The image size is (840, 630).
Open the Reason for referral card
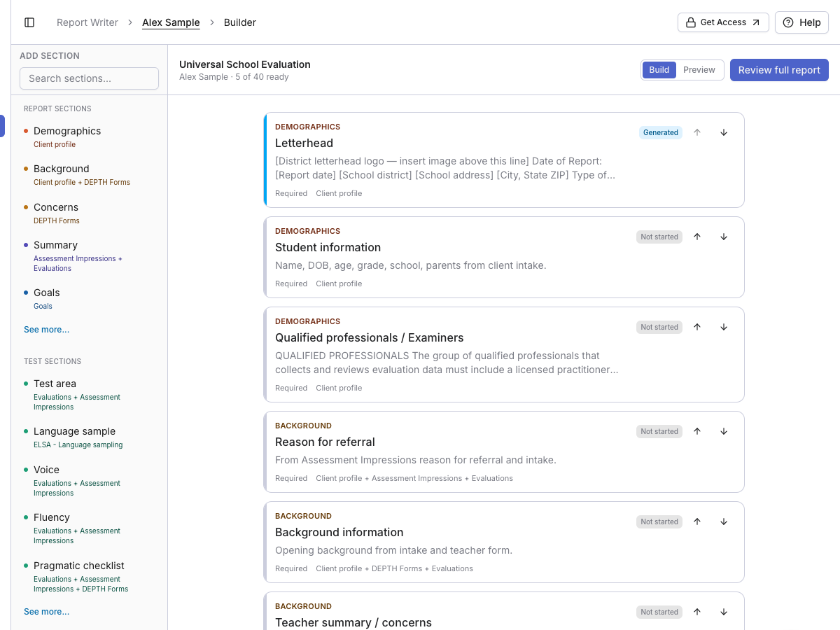pos(504,452)
